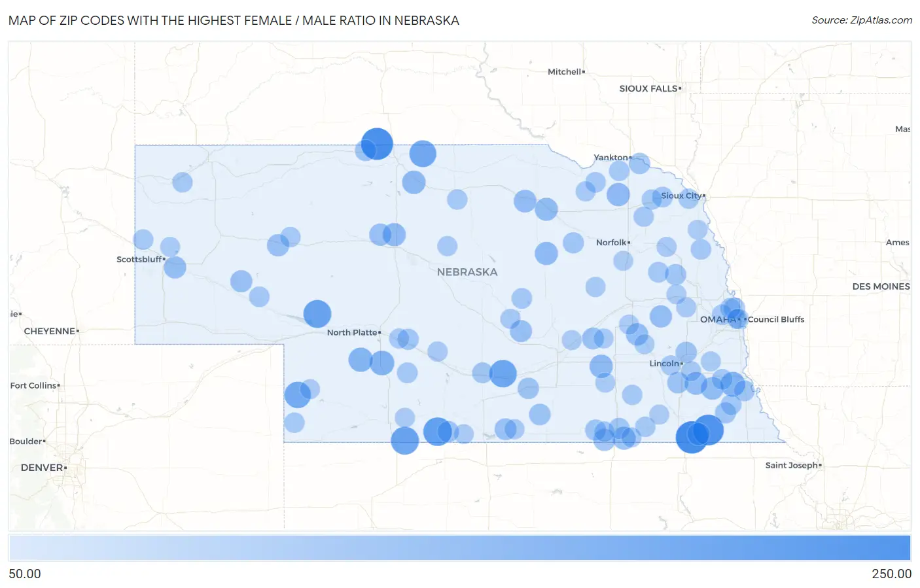Viewport: 920px width, 588px height.
Task: Click the Saint Joseph city label
Action: click(x=792, y=465)
